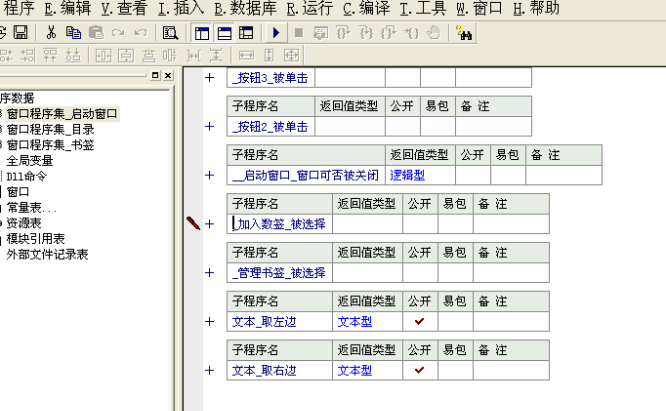Click the make same size icon
The image size is (666, 411).
[291, 55]
